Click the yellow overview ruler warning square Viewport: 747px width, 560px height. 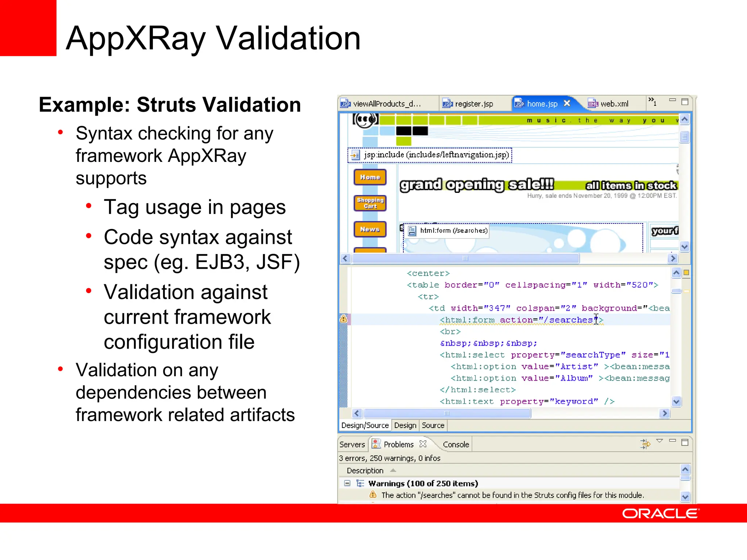click(686, 272)
